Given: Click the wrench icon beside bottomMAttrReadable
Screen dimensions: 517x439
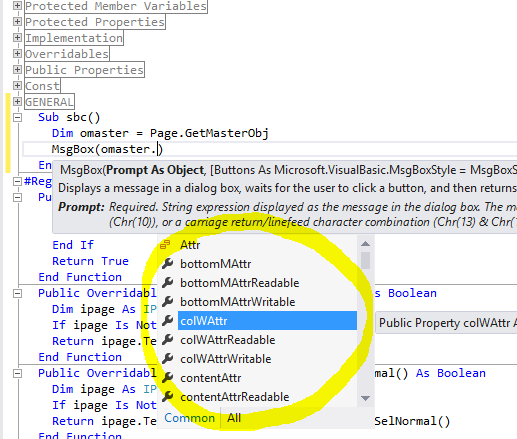Looking at the screenshot, I should 167,283.
